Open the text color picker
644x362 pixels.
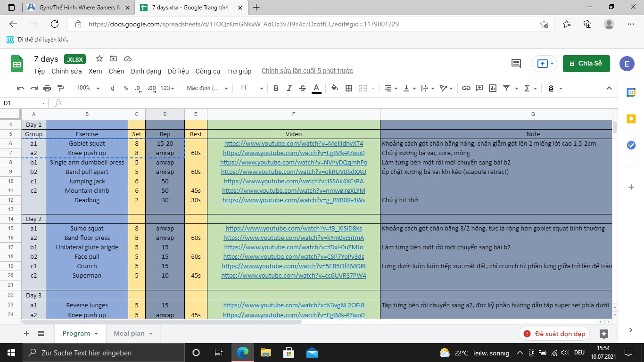[316, 88]
